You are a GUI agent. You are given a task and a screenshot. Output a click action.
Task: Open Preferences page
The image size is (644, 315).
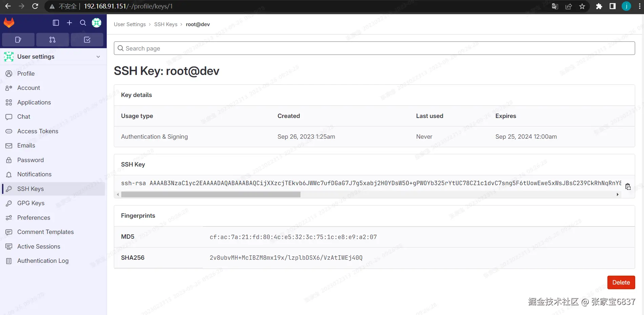tap(54, 218)
